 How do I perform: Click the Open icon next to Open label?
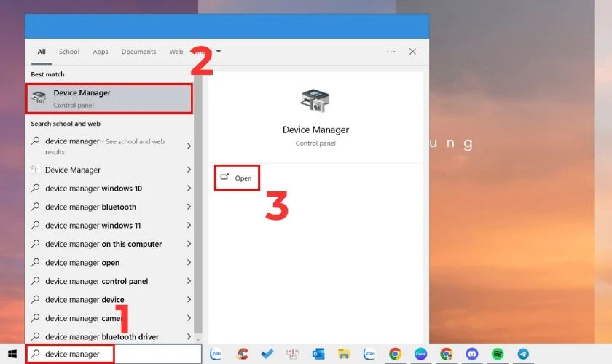[x=224, y=177]
